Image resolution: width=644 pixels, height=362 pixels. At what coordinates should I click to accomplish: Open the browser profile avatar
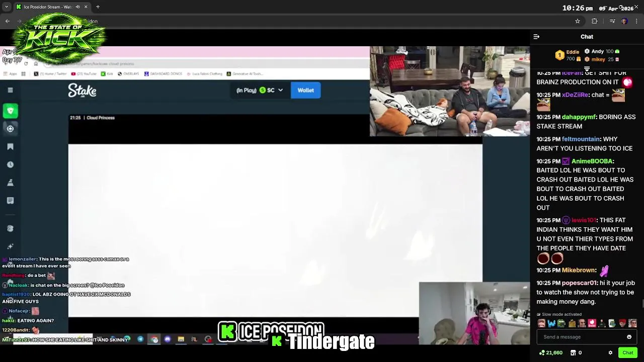(624, 21)
